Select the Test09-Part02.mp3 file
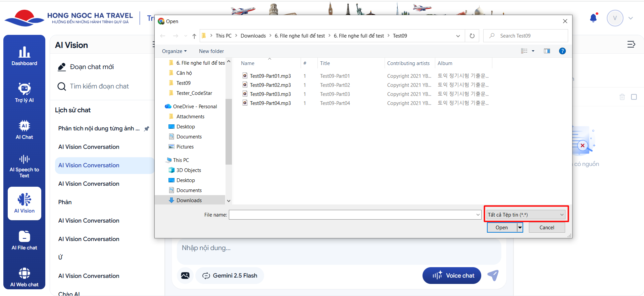Viewport: 644px width, 296px height. tap(270, 85)
